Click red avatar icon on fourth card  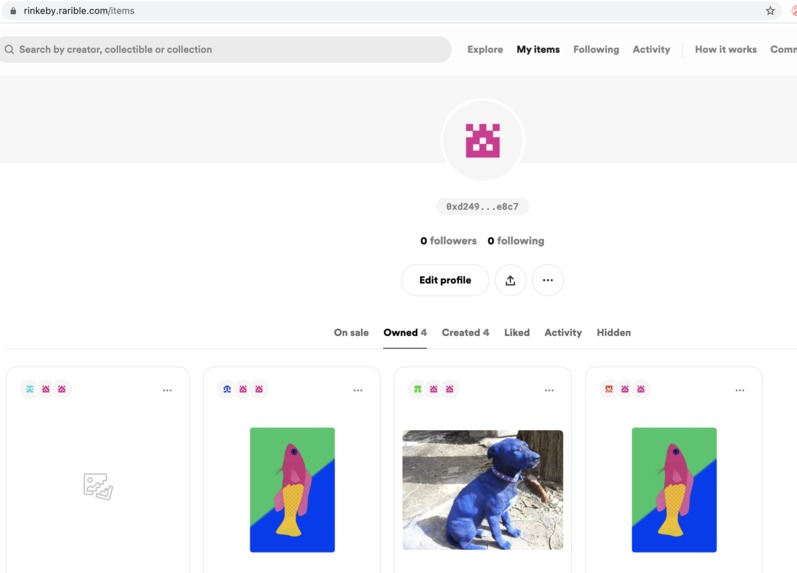point(608,389)
